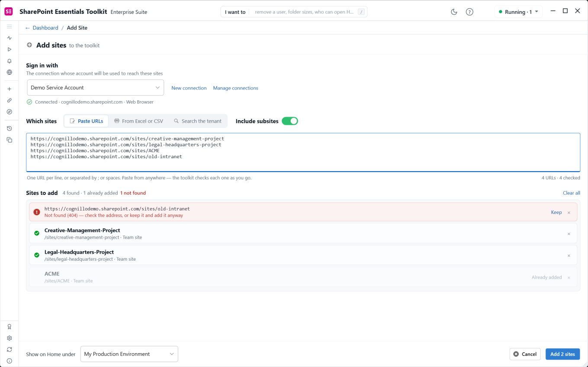Open help question mark icon
The height and width of the screenshot is (367, 588).
tap(469, 12)
